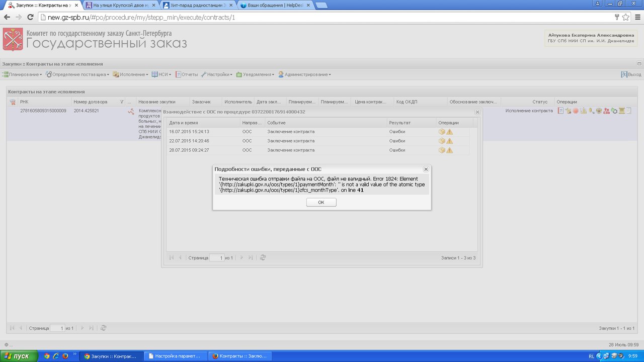Click the clear filter icon in grid header

13,102
